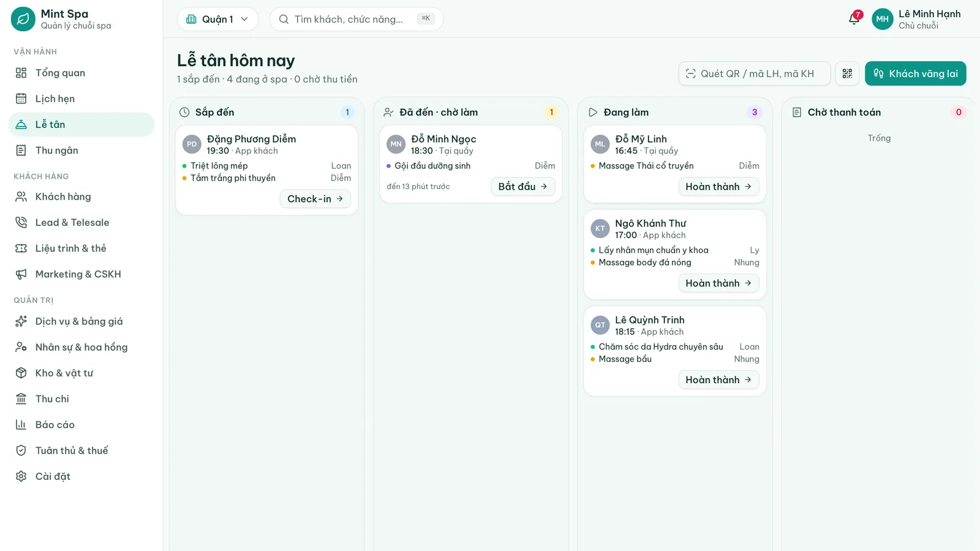Screen dimensions: 980x551
Task: Open the Quận 1 branch dropdown
Action: point(217,19)
